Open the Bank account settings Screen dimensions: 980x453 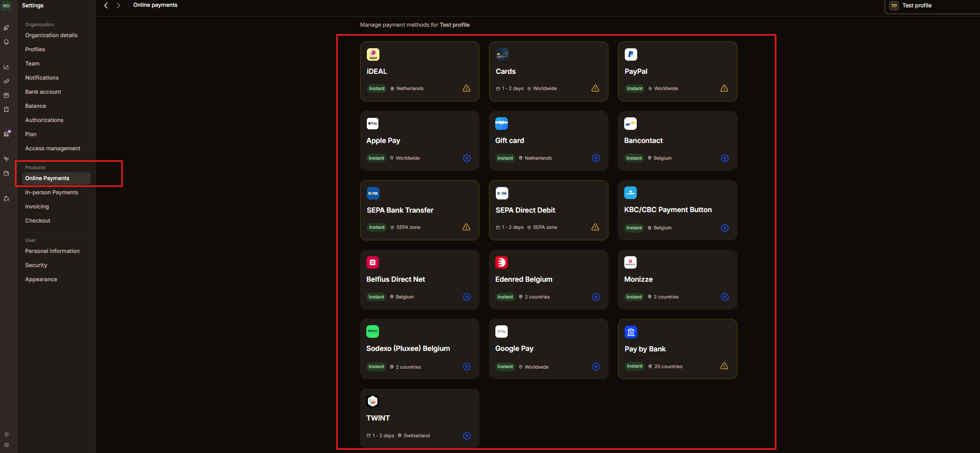(43, 92)
